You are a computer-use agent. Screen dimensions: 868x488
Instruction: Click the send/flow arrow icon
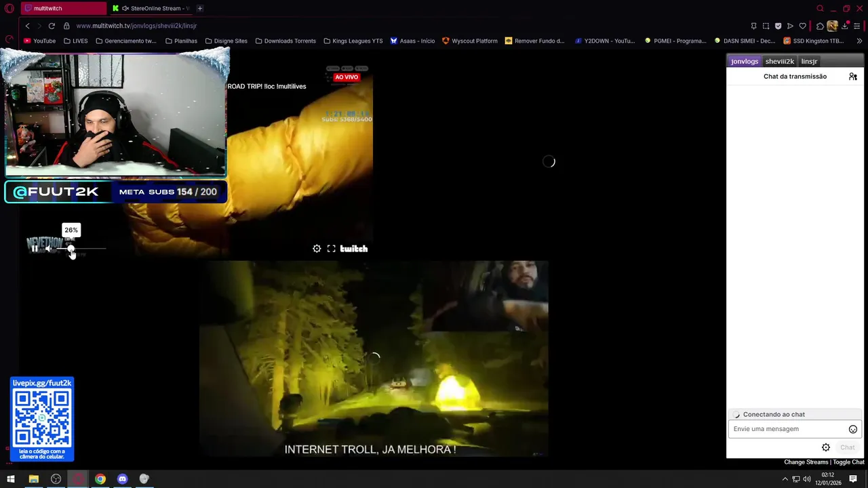[790, 26]
